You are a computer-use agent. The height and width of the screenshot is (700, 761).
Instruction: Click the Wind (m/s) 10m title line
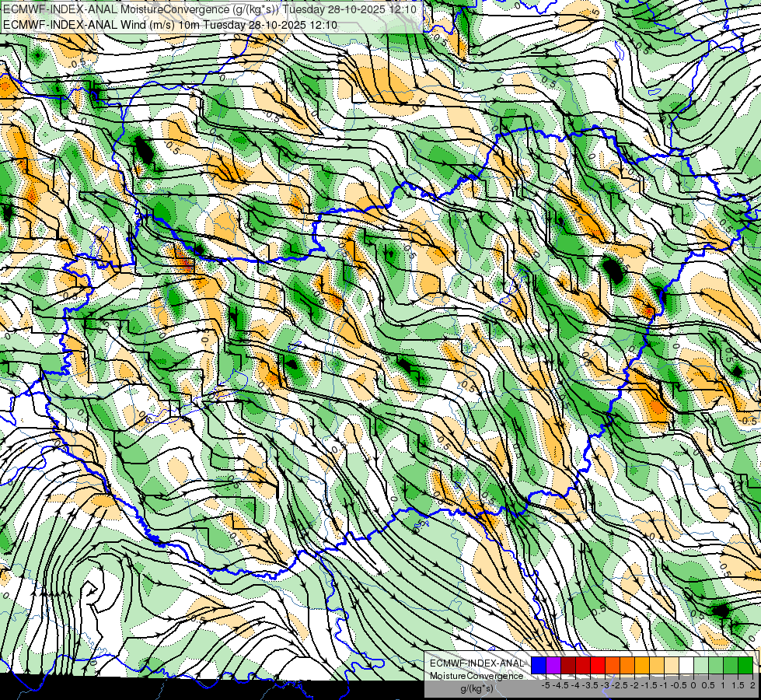pos(170,25)
